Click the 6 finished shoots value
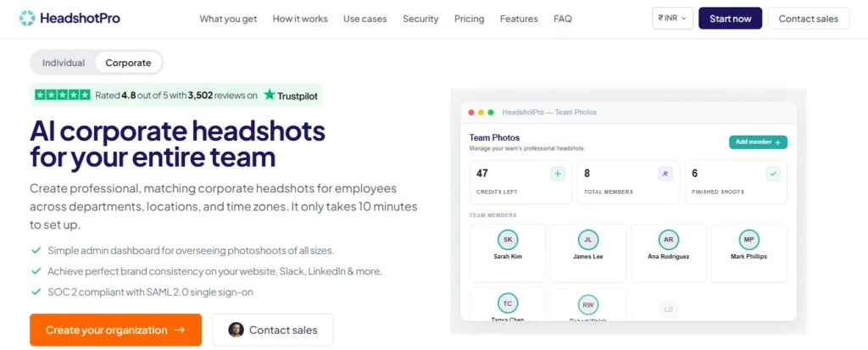Screen dimensions: 868x350 (695, 174)
